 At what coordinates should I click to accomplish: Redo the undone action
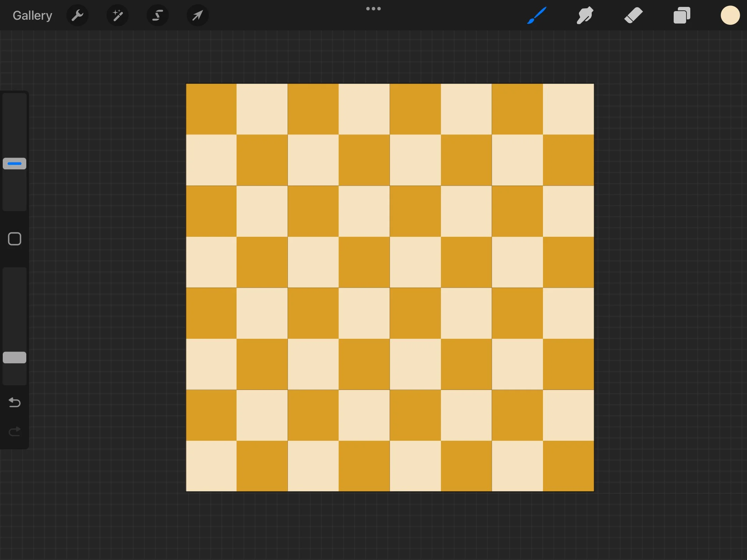14,431
